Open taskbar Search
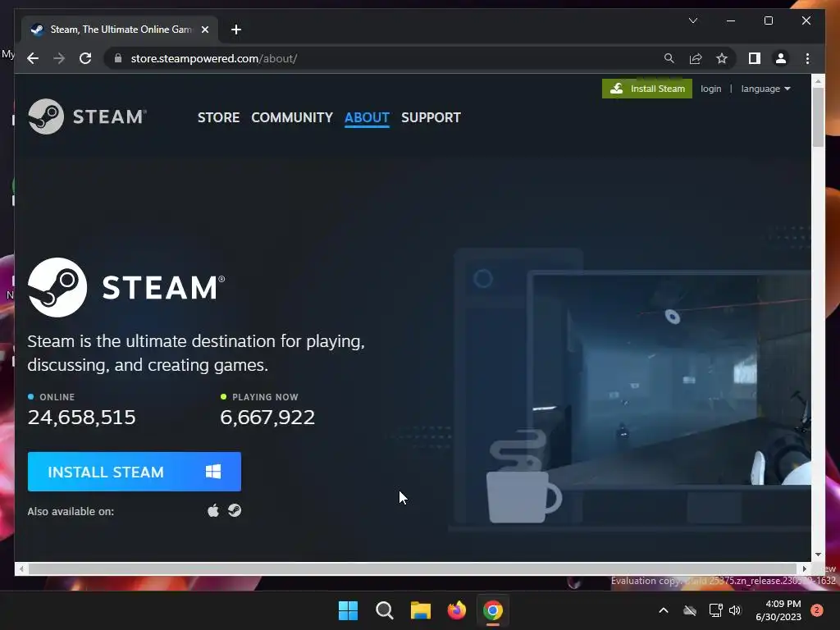 [x=384, y=610]
